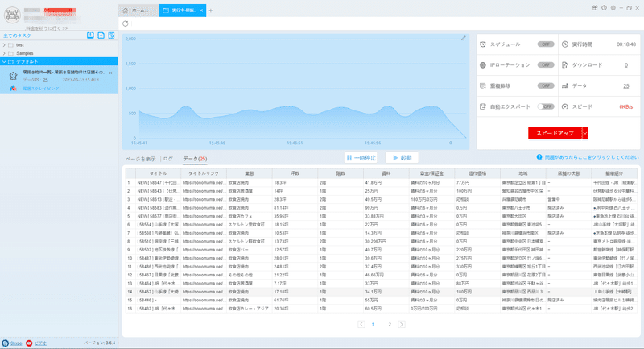
Task: Click the pencil edit icon on chart
Action: pyautogui.click(x=464, y=38)
